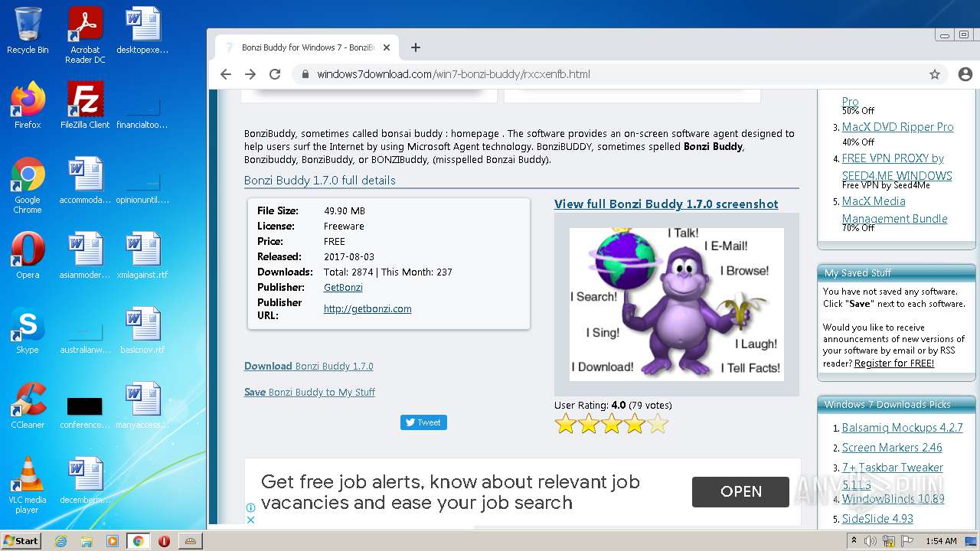Click Register for FREE! link
Image resolution: width=980 pixels, height=551 pixels.
[x=894, y=364]
